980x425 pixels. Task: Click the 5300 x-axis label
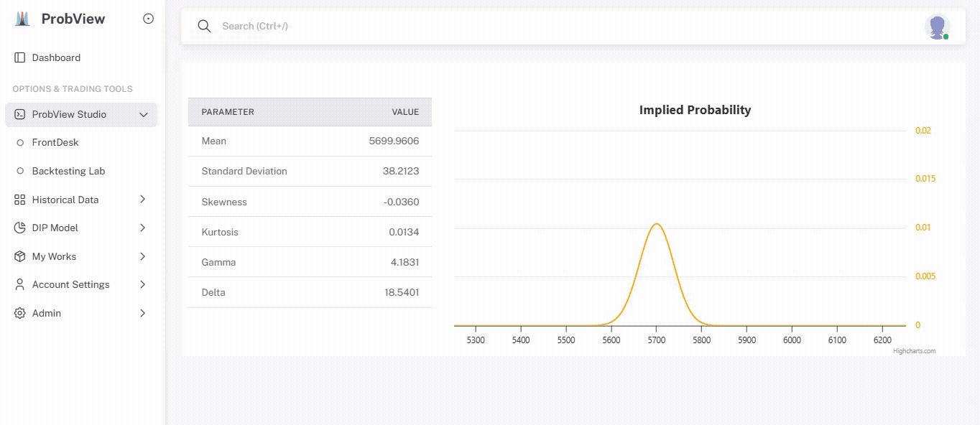click(476, 340)
